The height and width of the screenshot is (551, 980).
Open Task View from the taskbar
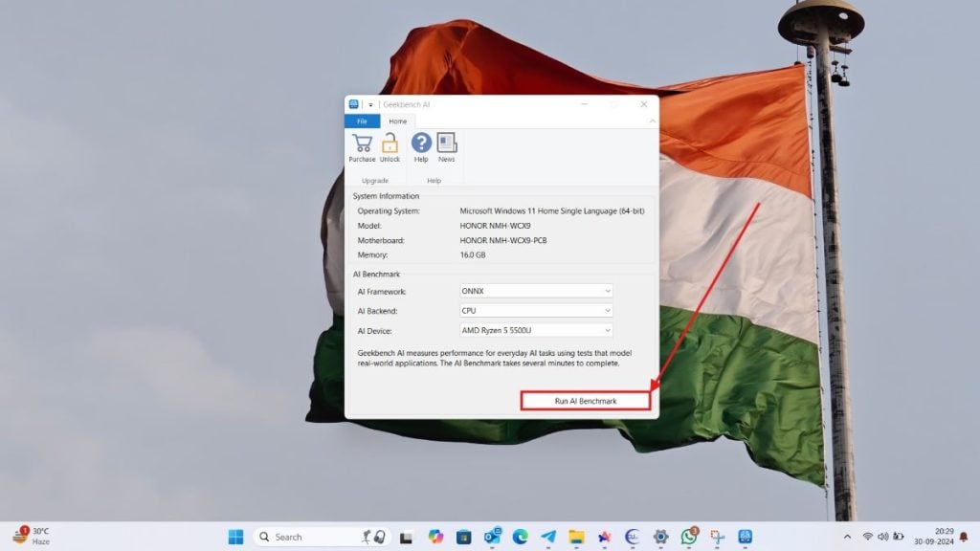tap(406, 537)
